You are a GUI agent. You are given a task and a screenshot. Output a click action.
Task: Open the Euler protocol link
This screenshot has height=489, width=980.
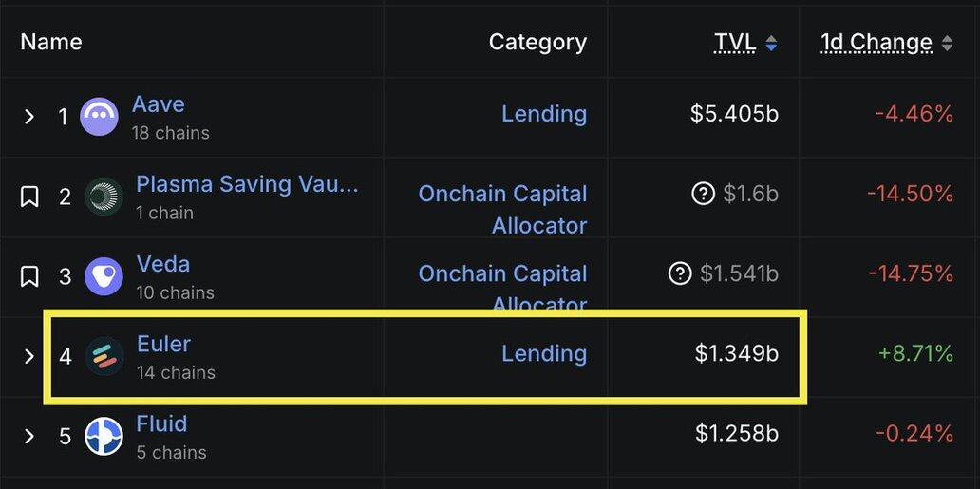(163, 344)
